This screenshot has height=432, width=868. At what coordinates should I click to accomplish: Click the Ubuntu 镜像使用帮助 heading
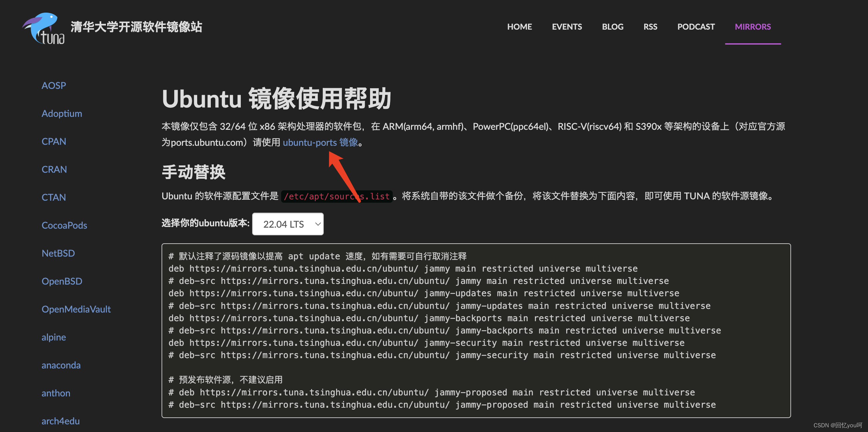(276, 99)
